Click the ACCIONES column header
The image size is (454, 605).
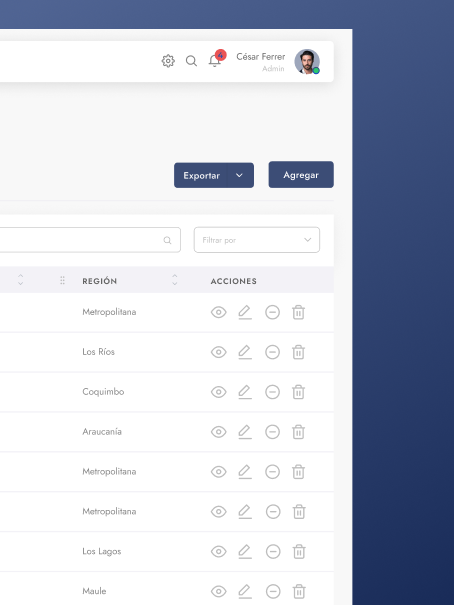(234, 281)
